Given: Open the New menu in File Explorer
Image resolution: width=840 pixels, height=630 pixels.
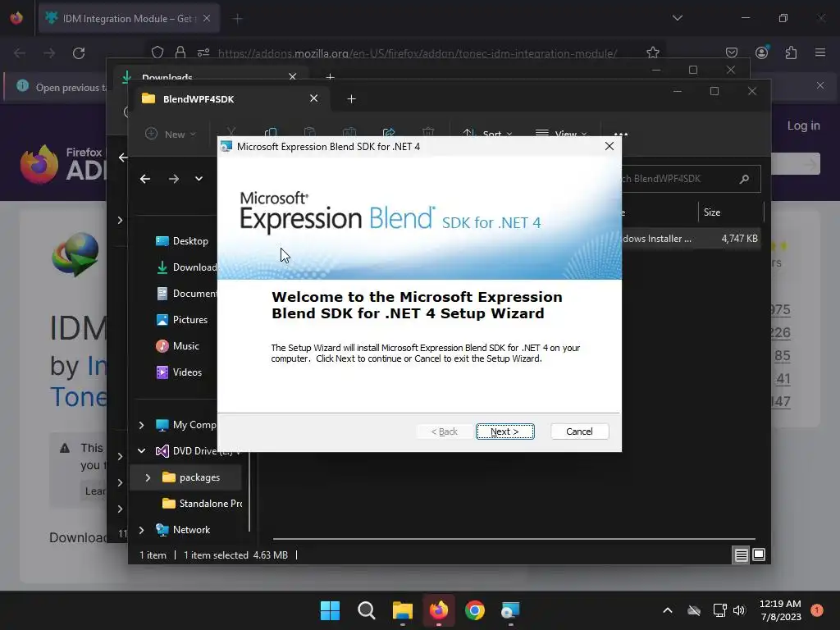Looking at the screenshot, I should tap(171, 134).
